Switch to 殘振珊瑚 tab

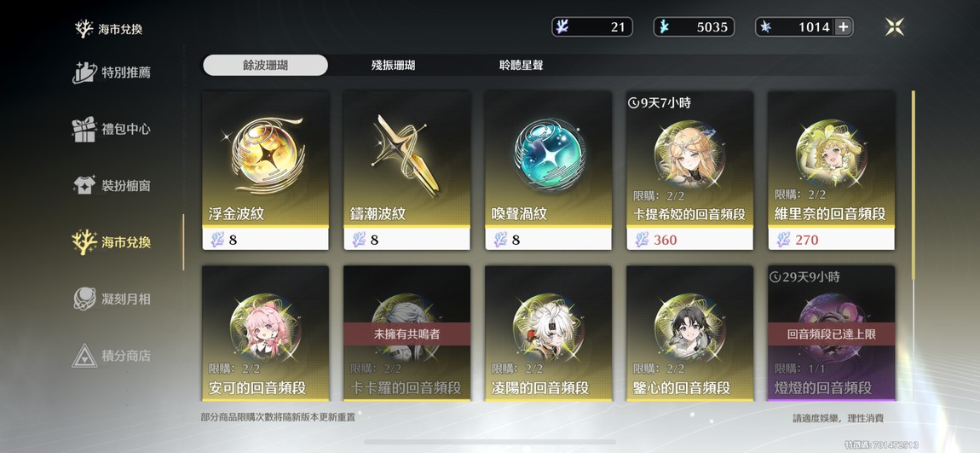coord(393,65)
